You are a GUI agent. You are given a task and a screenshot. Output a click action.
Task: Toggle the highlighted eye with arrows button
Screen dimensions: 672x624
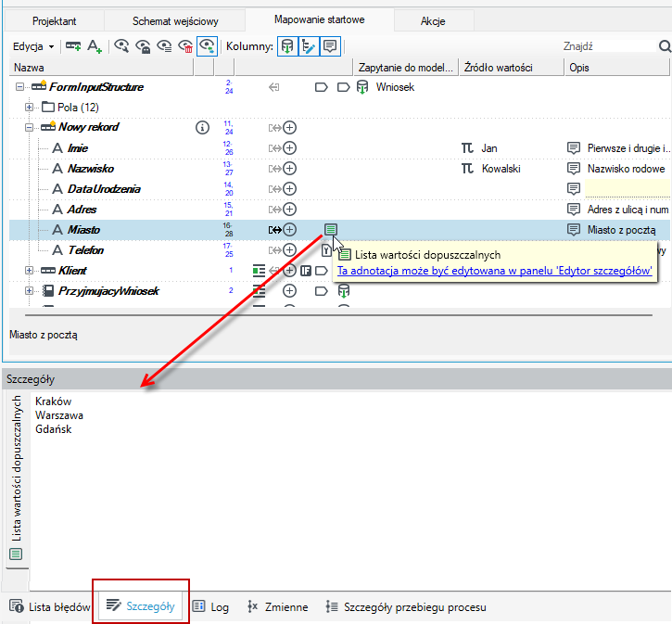208,46
